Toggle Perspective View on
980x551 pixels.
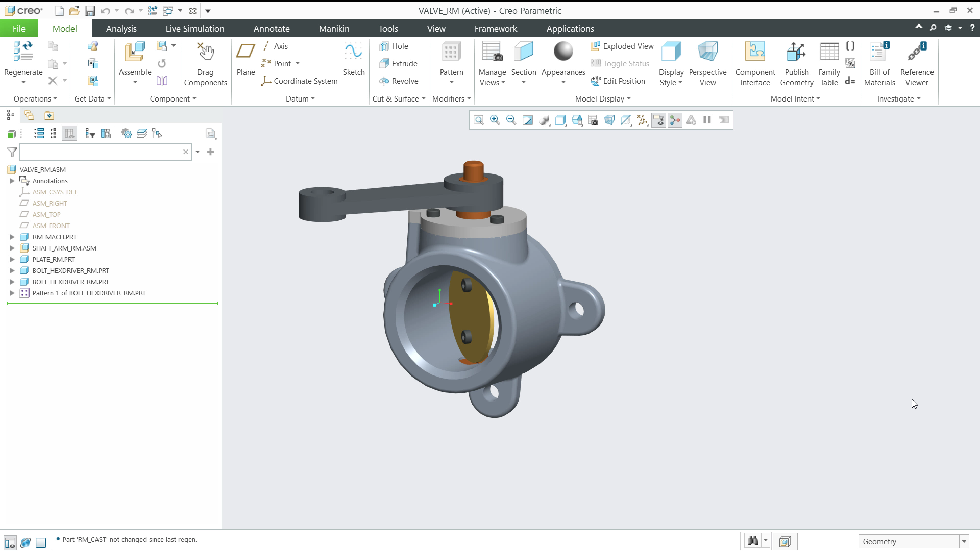[707, 64]
